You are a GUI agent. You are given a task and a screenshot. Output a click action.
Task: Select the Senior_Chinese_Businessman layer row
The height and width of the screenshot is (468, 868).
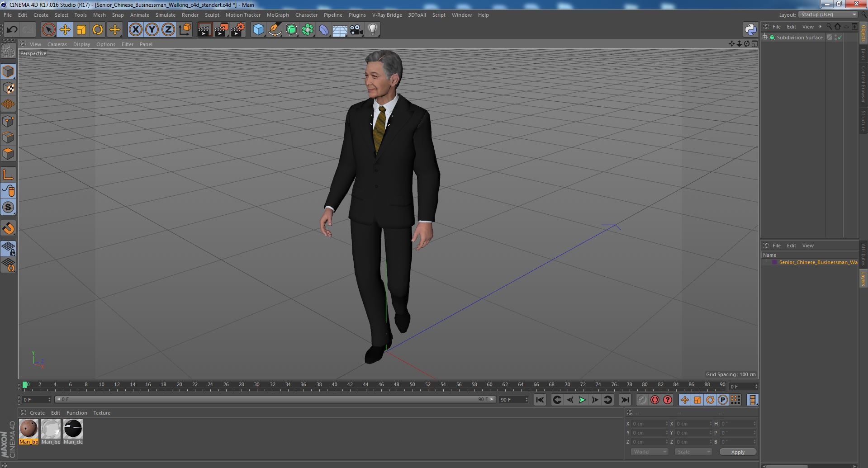coord(810,262)
